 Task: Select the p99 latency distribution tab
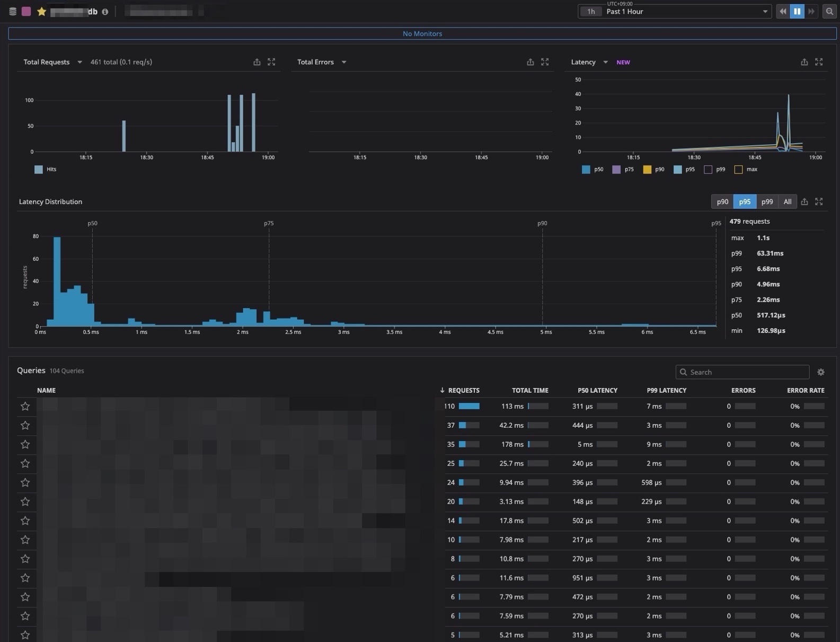tap(767, 201)
